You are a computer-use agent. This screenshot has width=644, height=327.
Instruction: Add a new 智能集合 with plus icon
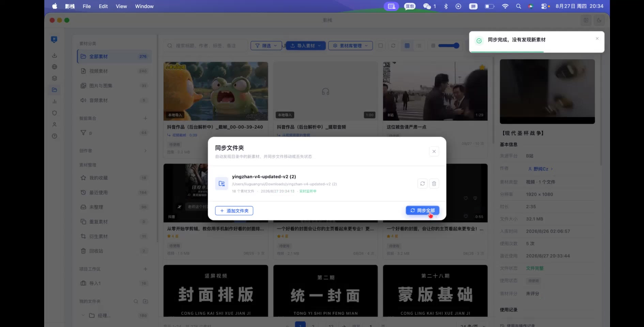pos(145,118)
